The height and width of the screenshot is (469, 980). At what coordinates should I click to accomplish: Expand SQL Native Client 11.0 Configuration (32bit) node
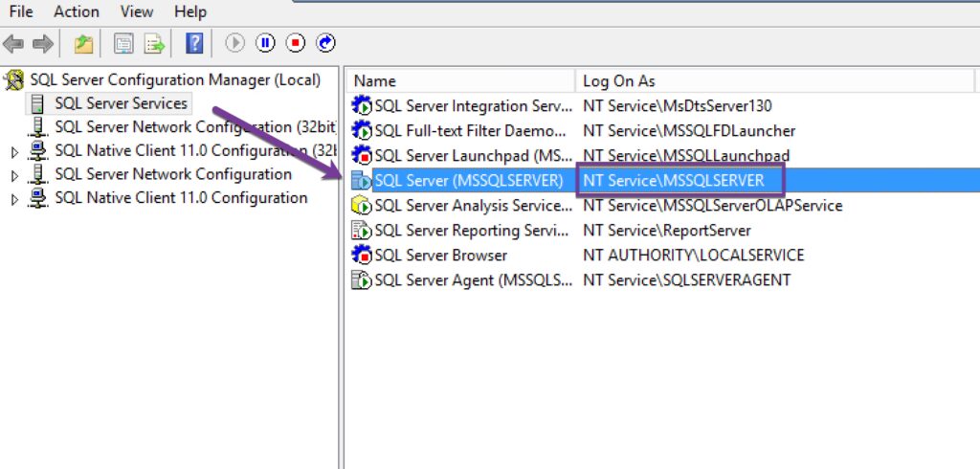(13, 151)
